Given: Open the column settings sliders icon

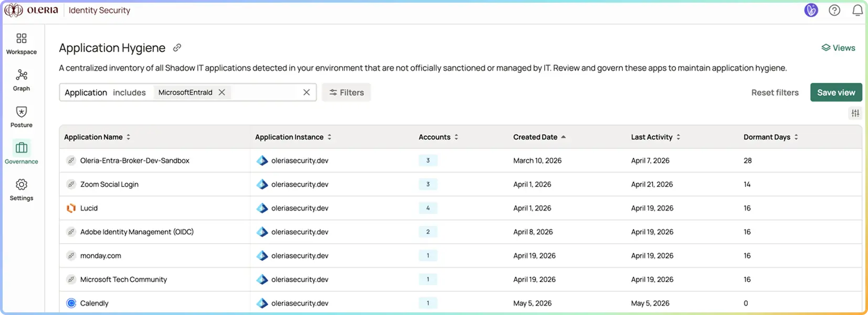Looking at the screenshot, I should 855,113.
